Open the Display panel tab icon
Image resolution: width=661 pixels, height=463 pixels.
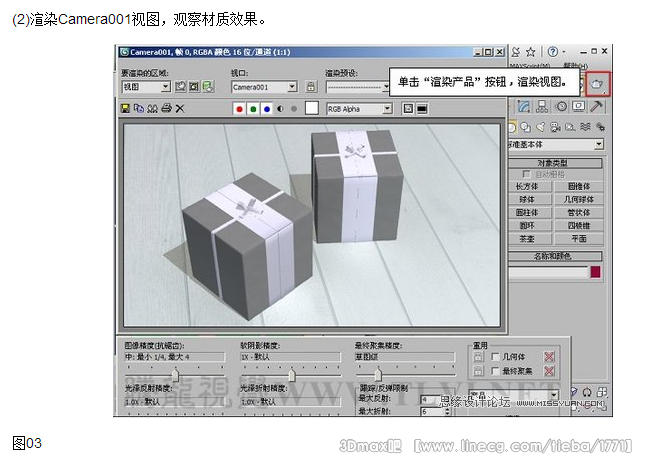click(578, 106)
